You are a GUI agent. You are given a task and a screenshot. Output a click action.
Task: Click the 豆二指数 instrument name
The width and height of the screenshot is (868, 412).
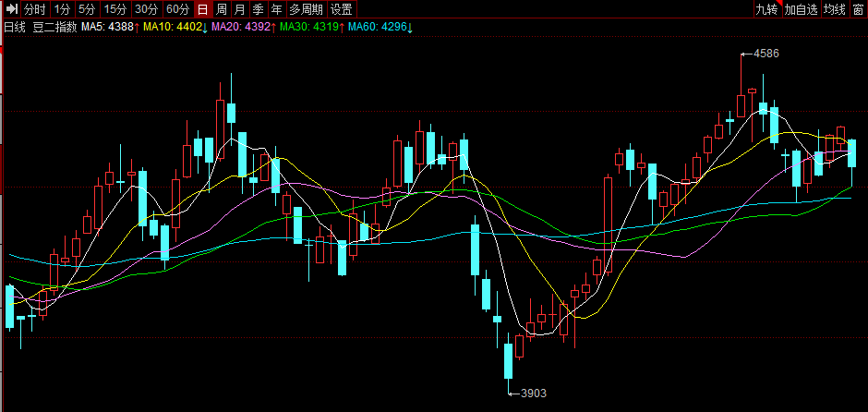(54, 27)
